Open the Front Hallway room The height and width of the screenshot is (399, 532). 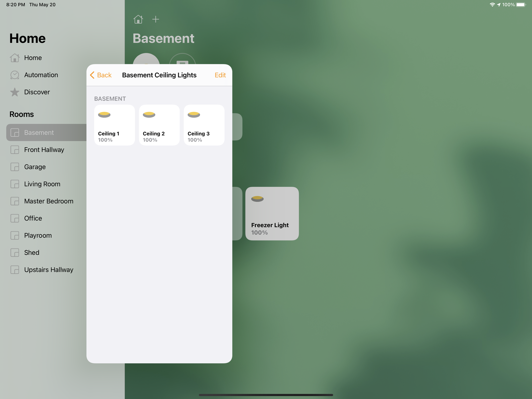tap(44, 150)
